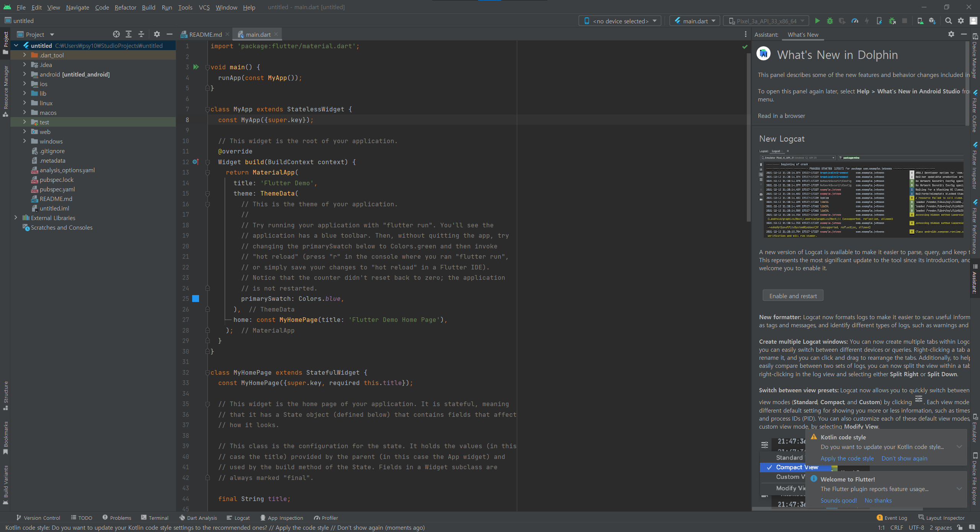The height and width of the screenshot is (532, 980).
Task: Click the Profile speedometer icon in the toolbar
Action: 854,21
